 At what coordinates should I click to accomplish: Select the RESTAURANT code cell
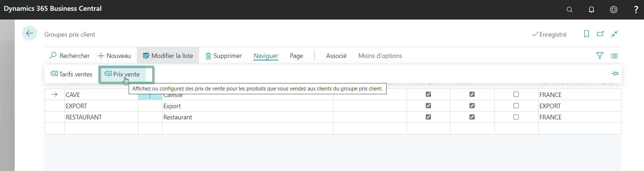pos(101,117)
